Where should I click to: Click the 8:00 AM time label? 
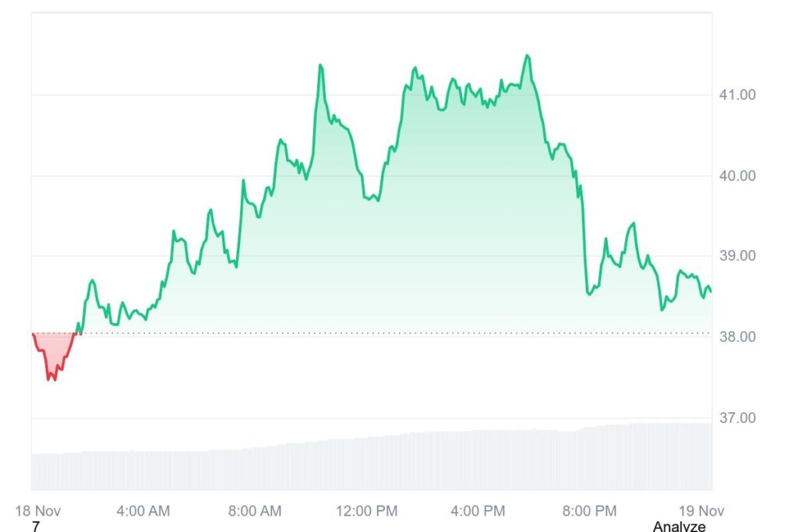[x=256, y=511]
